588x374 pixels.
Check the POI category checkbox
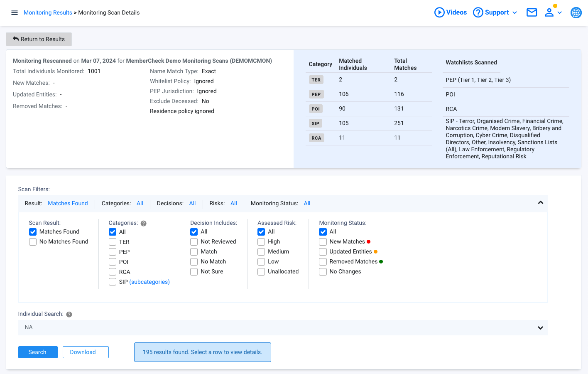click(x=113, y=262)
